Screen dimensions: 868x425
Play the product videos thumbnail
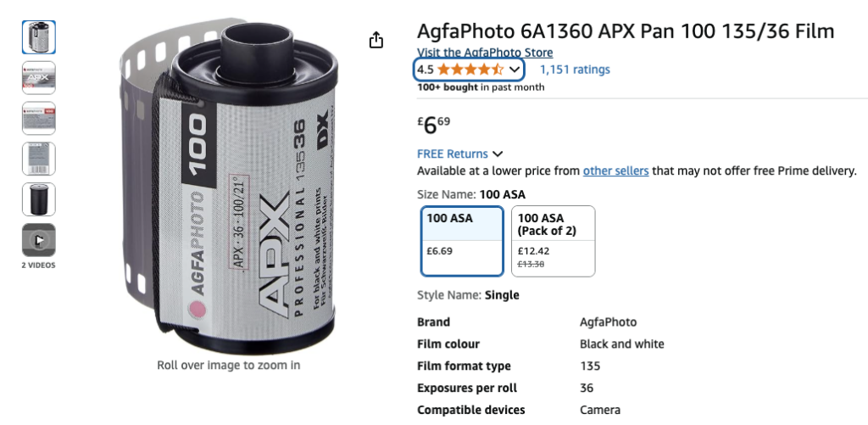click(x=39, y=240)
